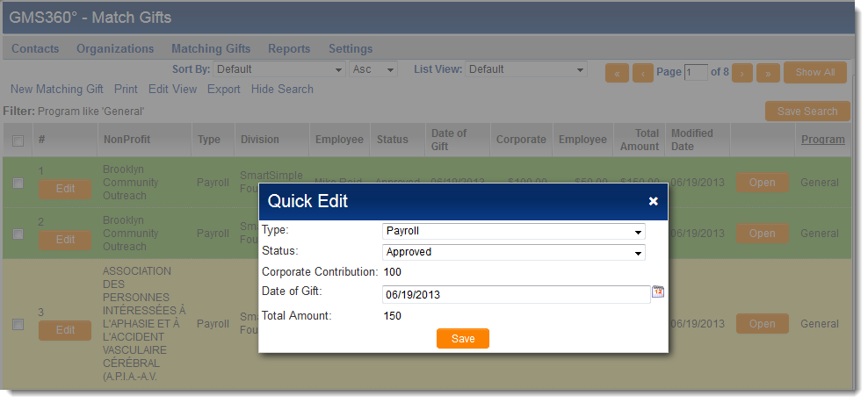Check the box for row 1
The width and height of the screenshot is (868, 403).
18,183
